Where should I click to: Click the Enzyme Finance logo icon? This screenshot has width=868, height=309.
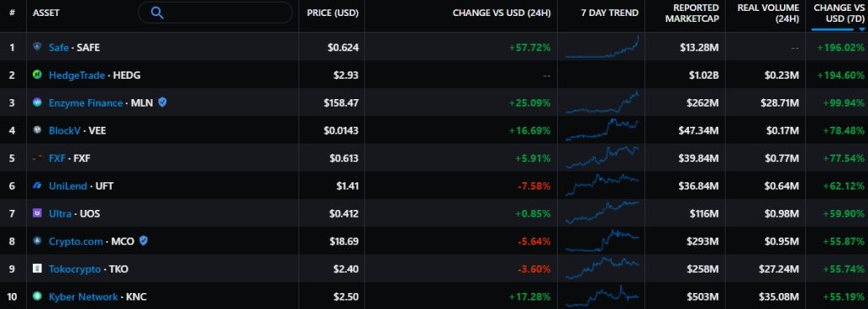coord(37,102)
